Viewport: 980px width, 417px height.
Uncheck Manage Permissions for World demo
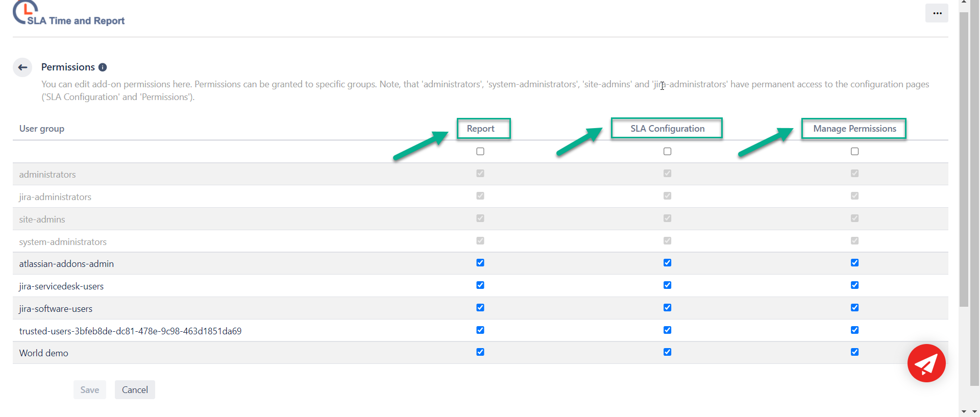pos(854,352)
